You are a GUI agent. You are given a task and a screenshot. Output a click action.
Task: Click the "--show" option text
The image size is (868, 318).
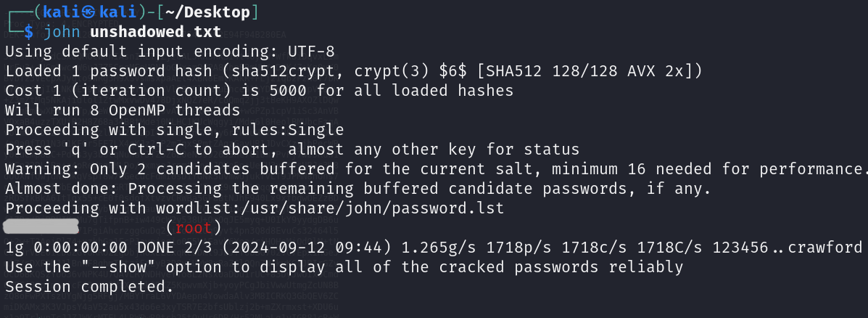113,267
